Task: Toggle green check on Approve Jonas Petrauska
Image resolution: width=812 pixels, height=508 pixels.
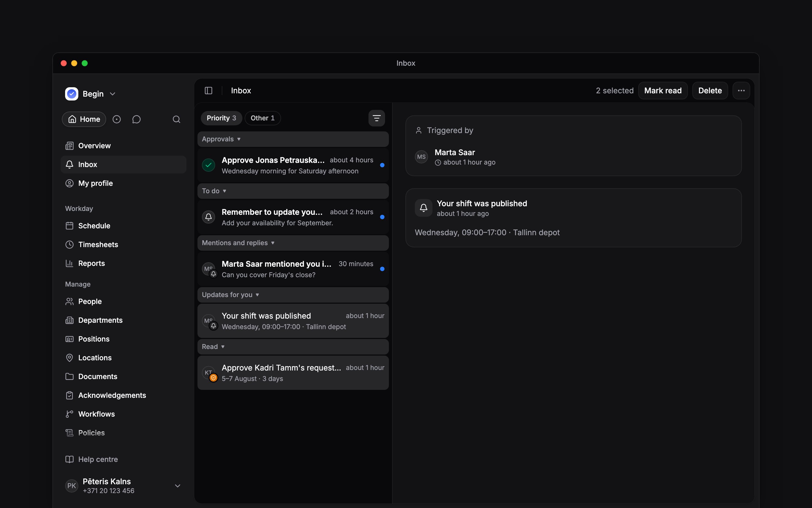Action: [208, 165]
